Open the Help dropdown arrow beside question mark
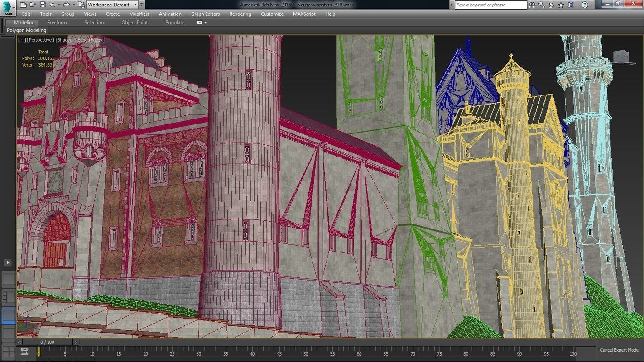The width and height of the screenshot is (644, 362). (x=591, y=5)
